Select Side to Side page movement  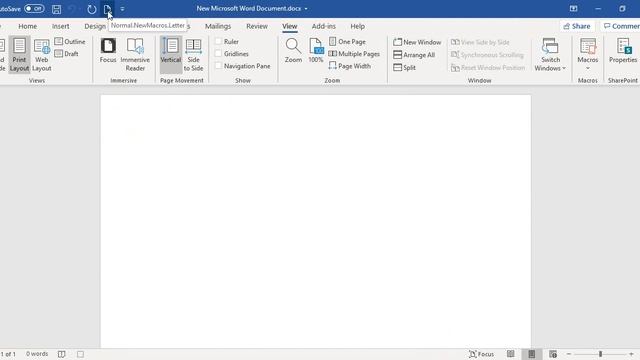tap(193, 55)
